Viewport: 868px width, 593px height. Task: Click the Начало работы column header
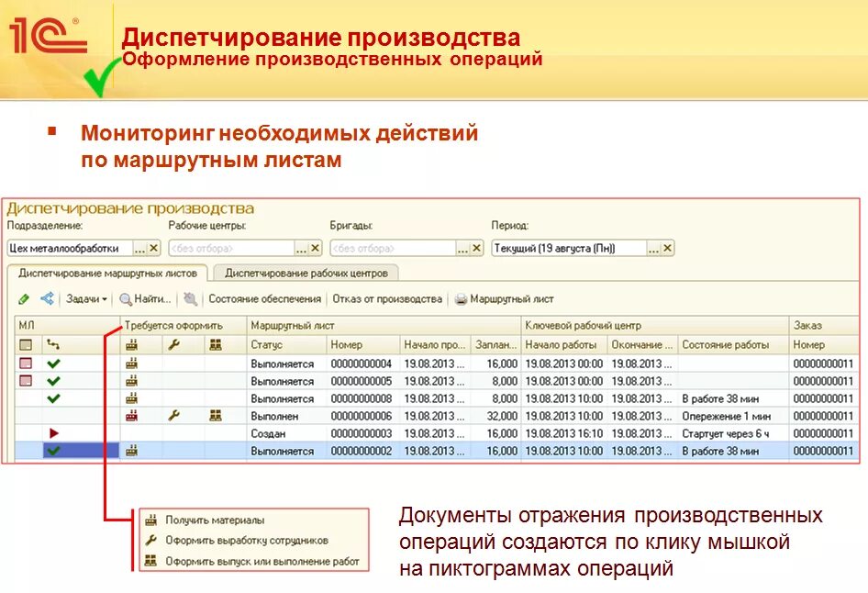click(564, 344)
